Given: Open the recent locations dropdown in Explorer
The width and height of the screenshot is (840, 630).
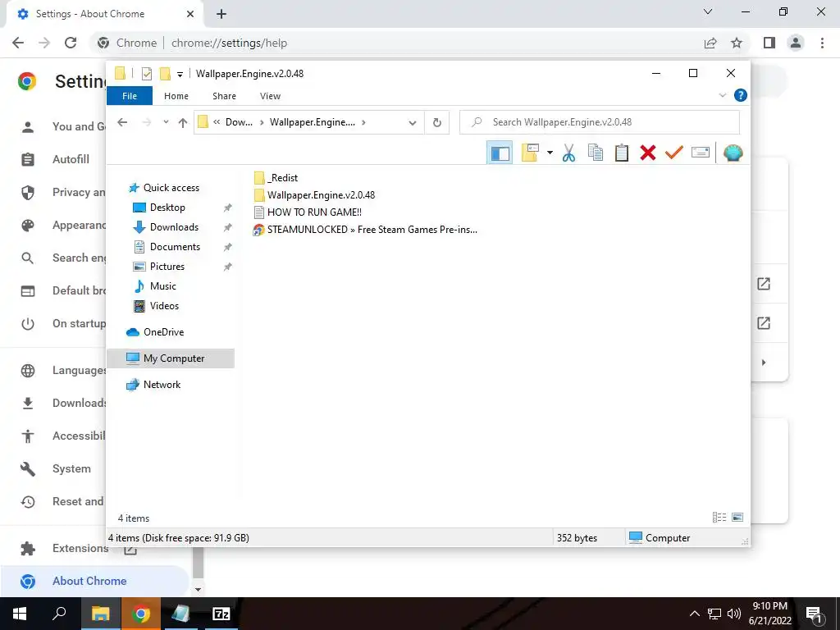Looking at the screenshot, I should 166,123.
